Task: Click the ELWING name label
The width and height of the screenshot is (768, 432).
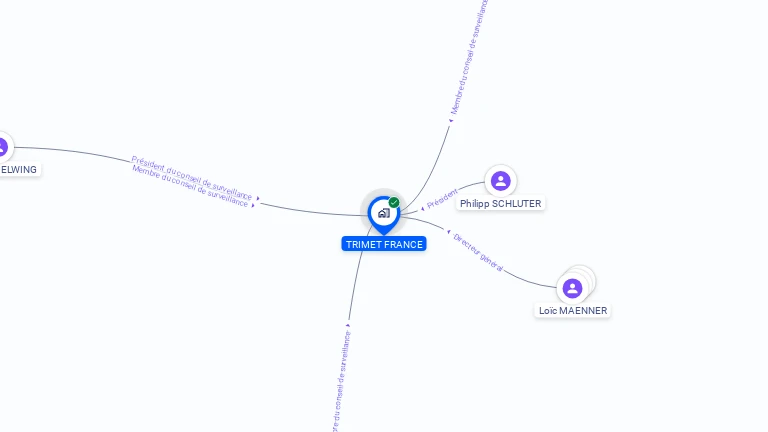Action: pyautogui.click(x=19, y=169)
